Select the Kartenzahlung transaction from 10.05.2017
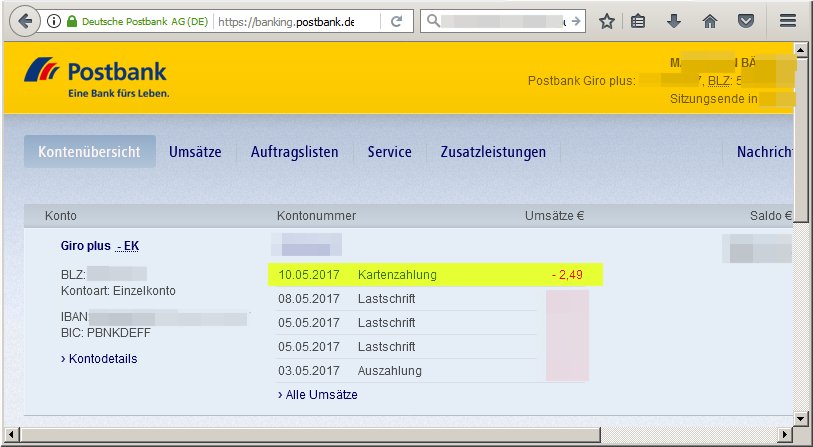The height and width of the screenshot is (447, 813). tap(397, 275)
